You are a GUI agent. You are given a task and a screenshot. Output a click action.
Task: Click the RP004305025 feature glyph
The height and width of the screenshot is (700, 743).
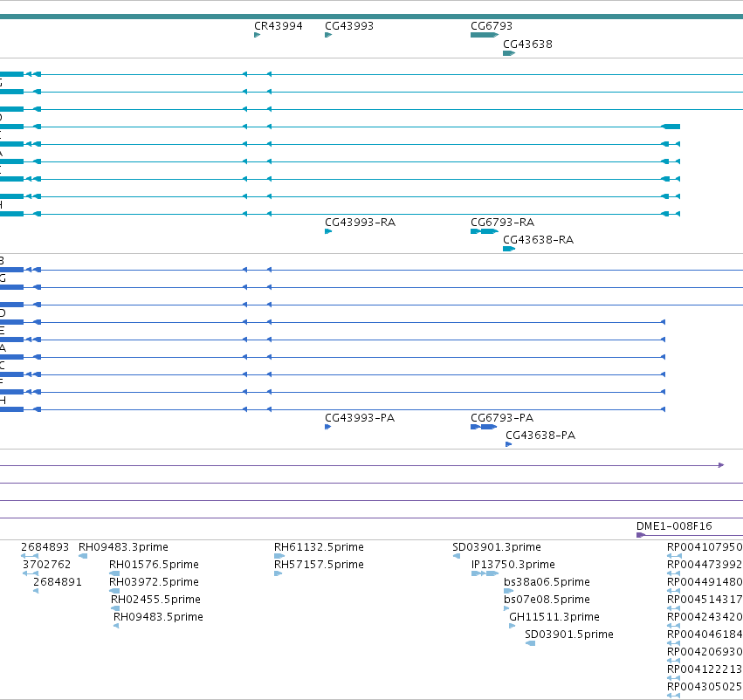tap(673, 696)
